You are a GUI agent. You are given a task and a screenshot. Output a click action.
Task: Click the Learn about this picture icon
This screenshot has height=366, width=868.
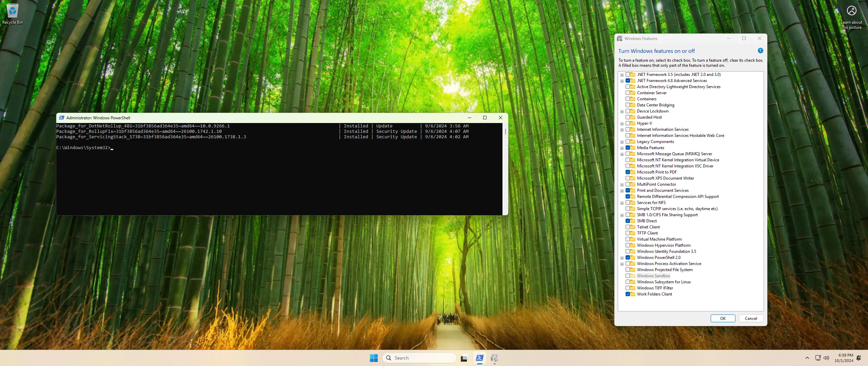coord(851,11)
